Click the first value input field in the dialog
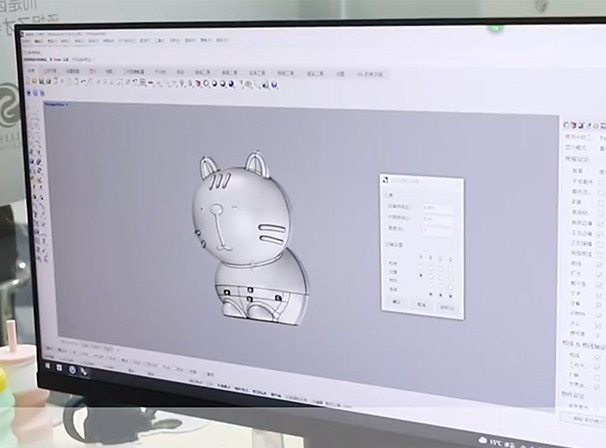This screenshot has width=606, height=448. (436, 207)
